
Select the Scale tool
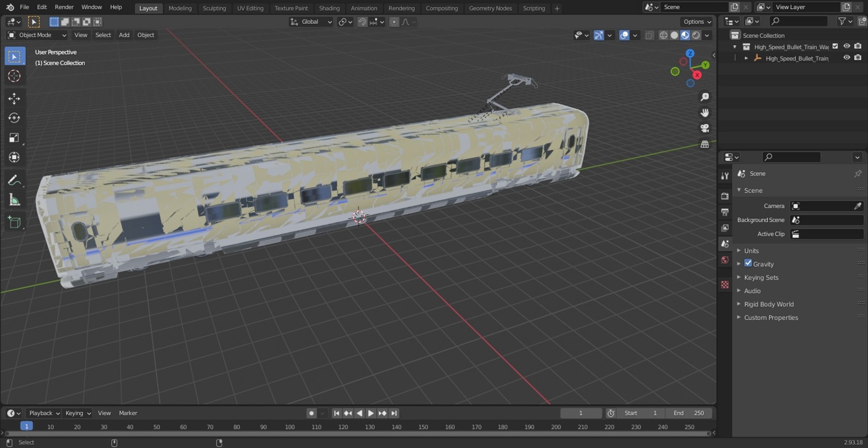coord(14,137)
